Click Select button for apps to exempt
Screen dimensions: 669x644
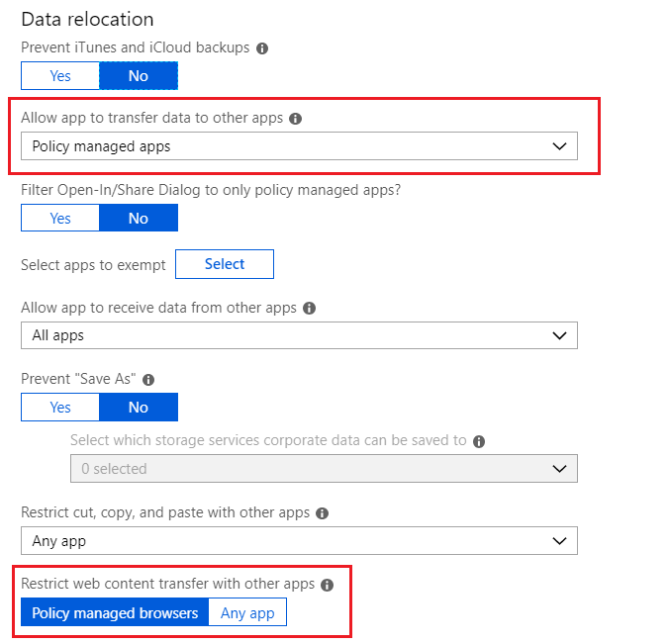click(225, 264)
